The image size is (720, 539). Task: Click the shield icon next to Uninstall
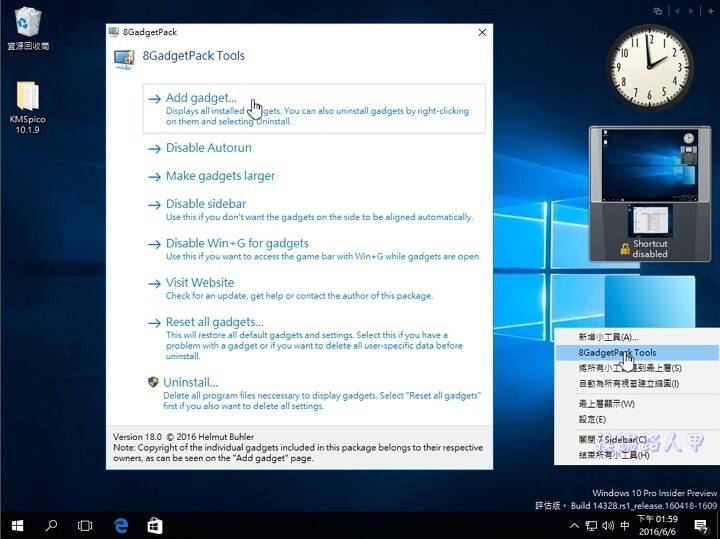coord(153,382)
